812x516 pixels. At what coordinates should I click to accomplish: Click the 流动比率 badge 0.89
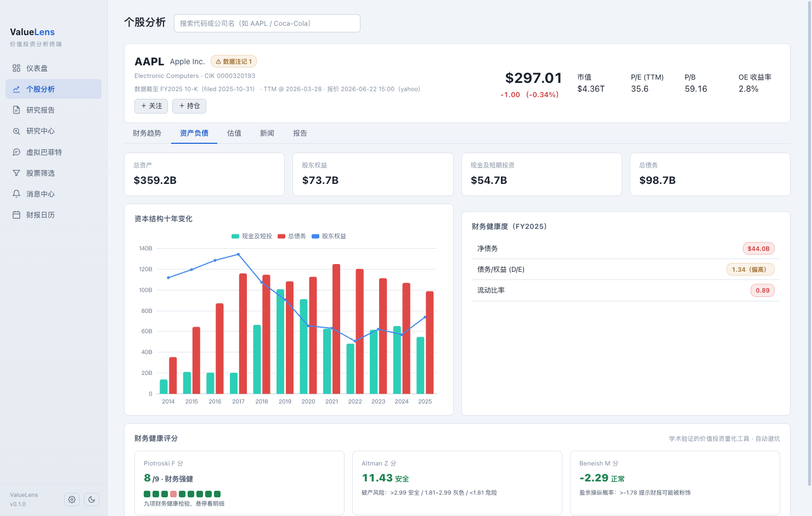click(x=763, y=290)
